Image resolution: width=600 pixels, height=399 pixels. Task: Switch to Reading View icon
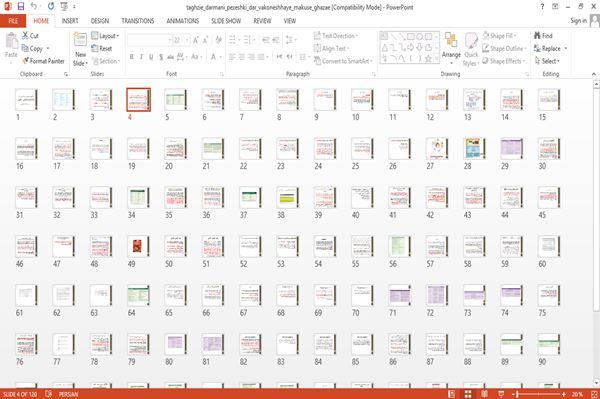click(x=484, y=394)
